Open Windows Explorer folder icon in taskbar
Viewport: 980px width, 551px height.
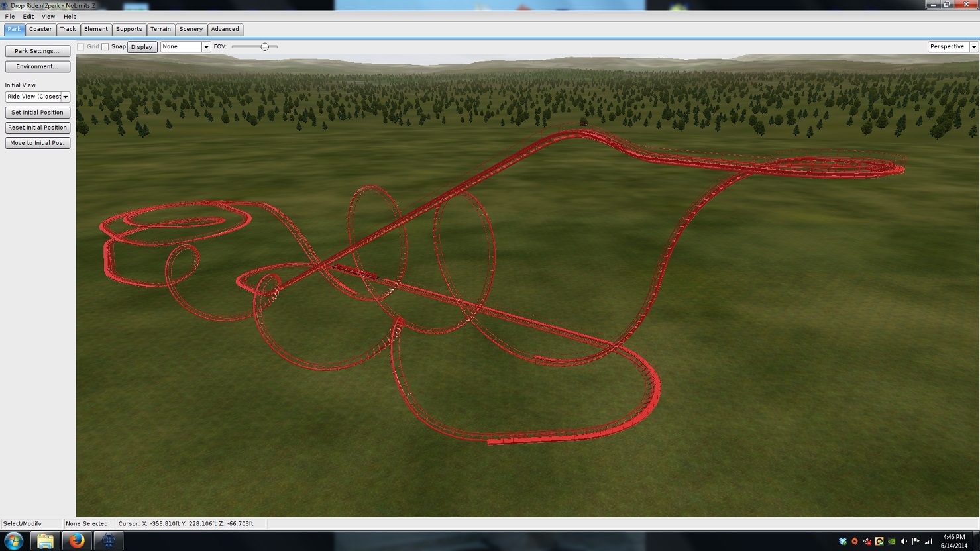tap(45, 541)
